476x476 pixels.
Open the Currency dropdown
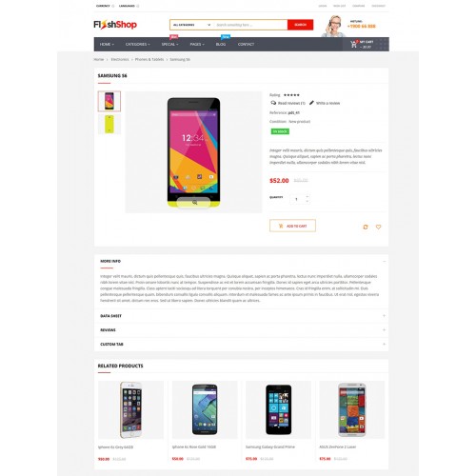pos(105,6)
